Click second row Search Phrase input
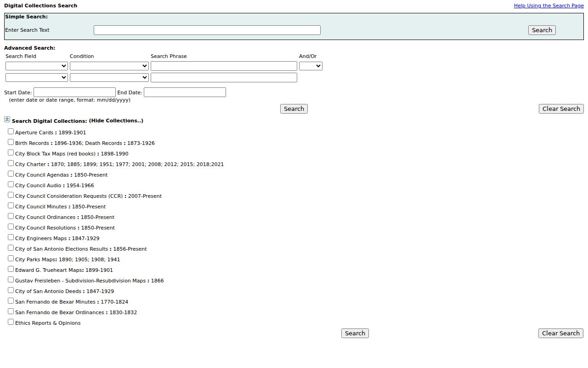The width and height of the screenshot is (588, 368). coord(224,78)
